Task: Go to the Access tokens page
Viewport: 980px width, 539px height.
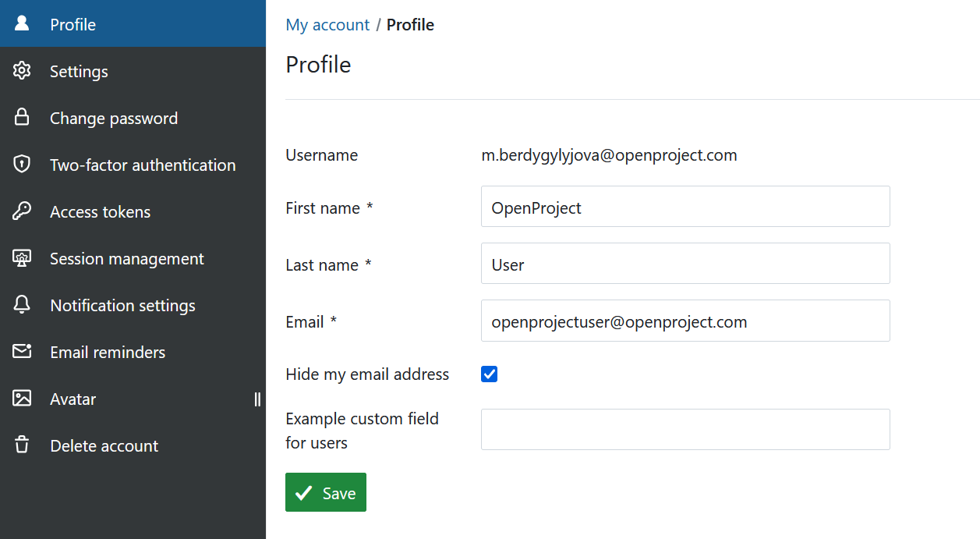Action: click(x=100, y=212)
